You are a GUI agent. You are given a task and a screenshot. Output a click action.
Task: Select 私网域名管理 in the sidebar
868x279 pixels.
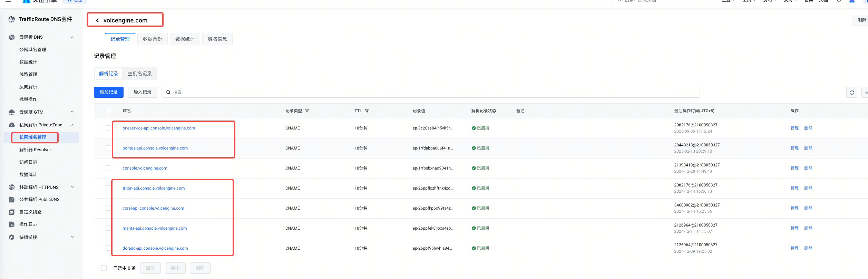(33, 137)
